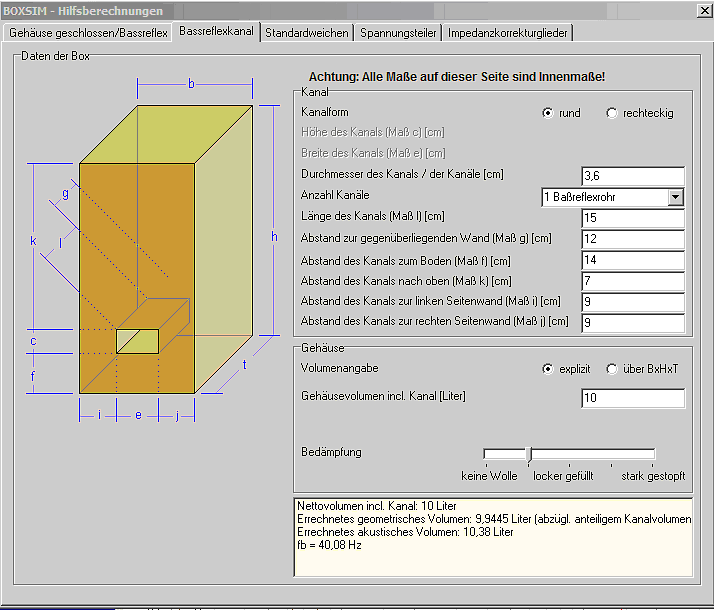The image size is (714, 610).
Task: Focus the Abstand zur gegenüberliegenden Wand field
Action: 632,239
